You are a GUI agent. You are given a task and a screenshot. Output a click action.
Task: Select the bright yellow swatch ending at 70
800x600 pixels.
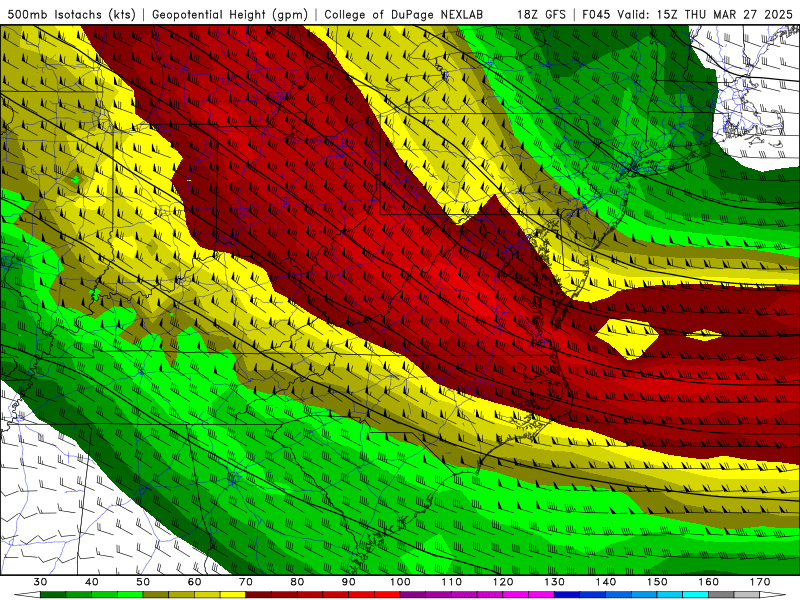point(233,595)
